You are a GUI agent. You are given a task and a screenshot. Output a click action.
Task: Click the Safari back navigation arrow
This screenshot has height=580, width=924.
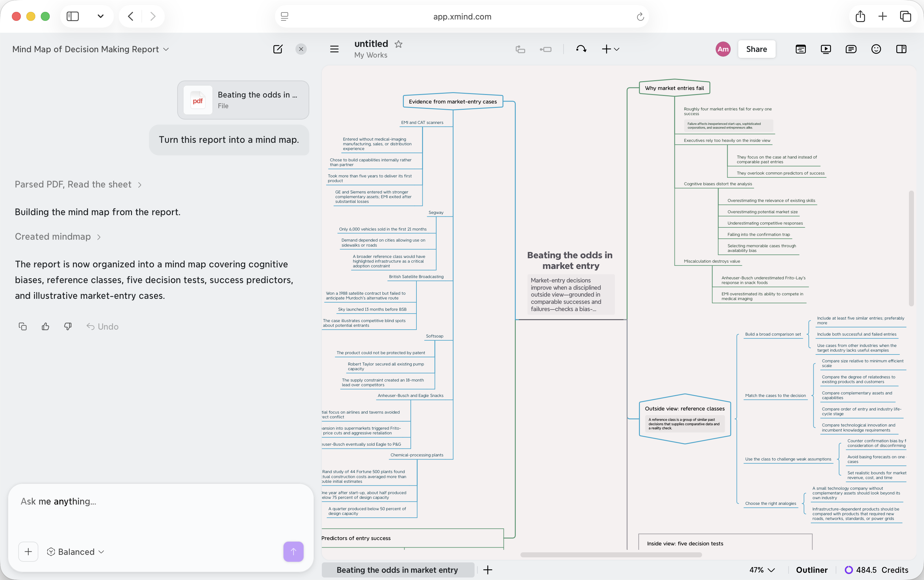[130, 16]
